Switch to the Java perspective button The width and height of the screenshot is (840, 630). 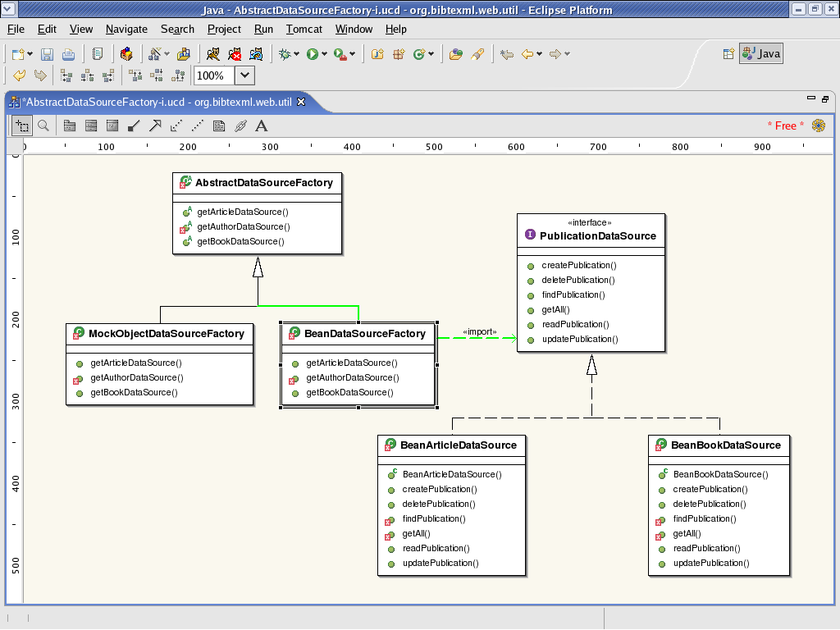[x=761, y=53]
